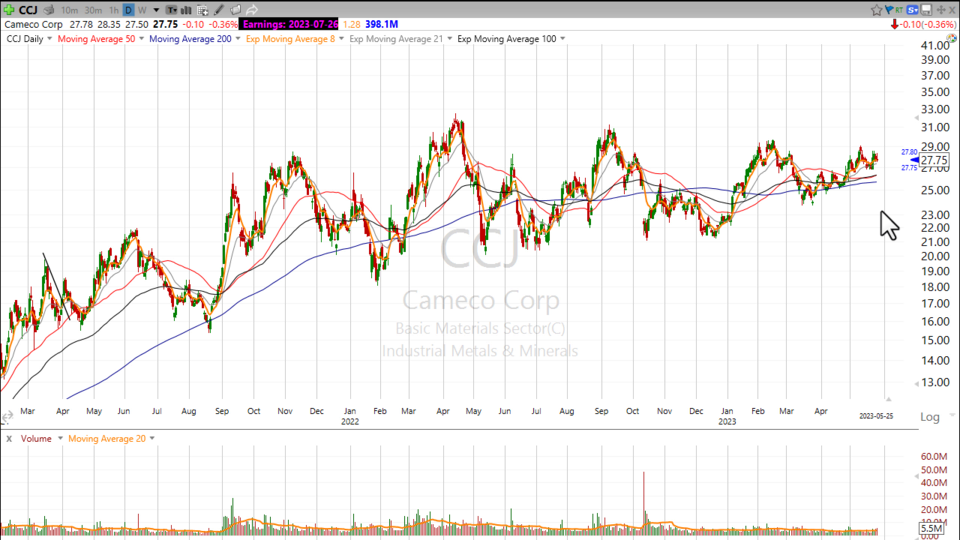Click the Earnings: 2023-07-26 label
The height and width of the screenshot is (540, 960).
click(x=289, y=24)
